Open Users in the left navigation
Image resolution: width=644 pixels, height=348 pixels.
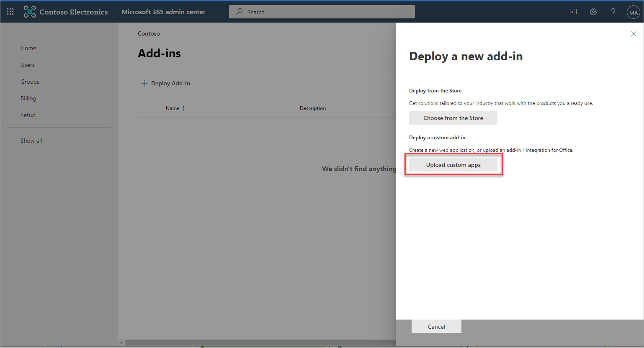[x=28, y=65]
